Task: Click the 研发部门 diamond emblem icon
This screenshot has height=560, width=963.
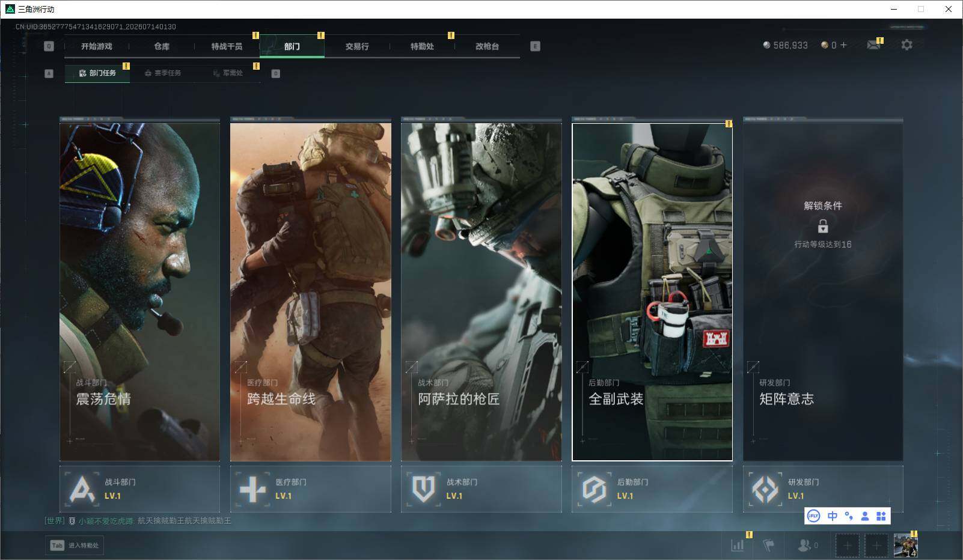Action: (x=765, y=488)
